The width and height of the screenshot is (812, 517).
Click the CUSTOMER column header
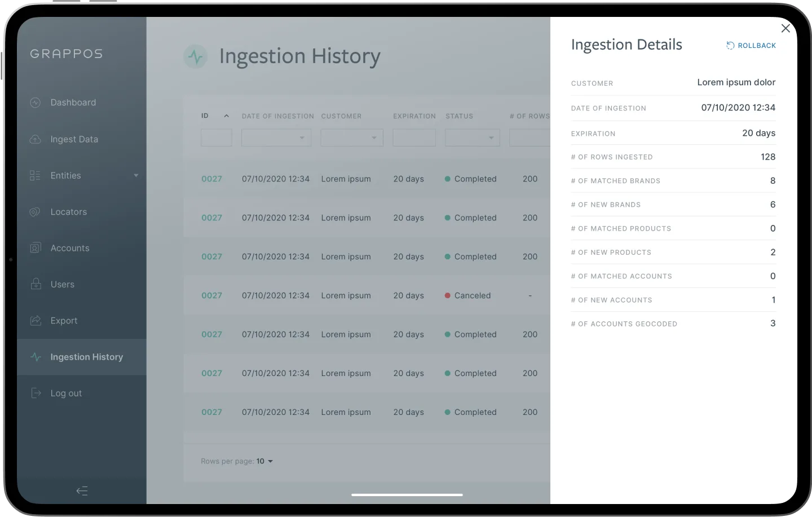click(x=342, y=116)
